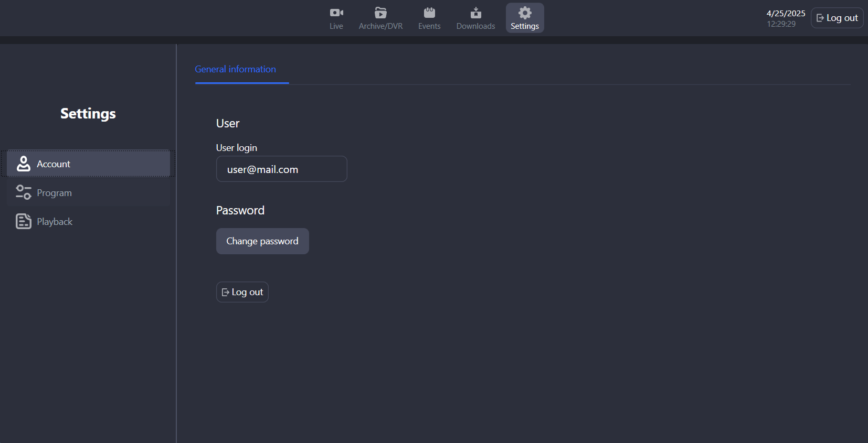Click the Live camera icon
The width and height of the screenshot is (868, 443).
[x=336, y=13]
